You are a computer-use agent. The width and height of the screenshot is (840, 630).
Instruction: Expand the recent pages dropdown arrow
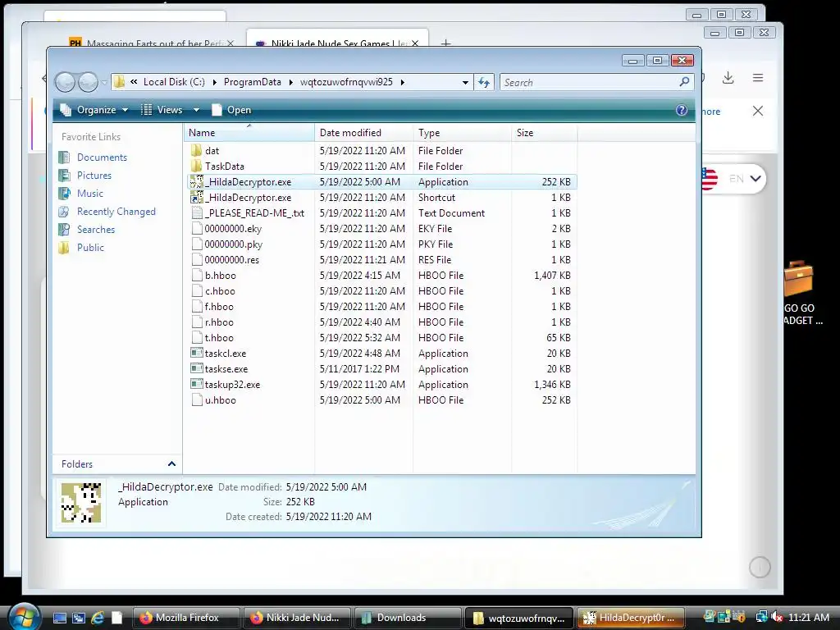(104, 83)
